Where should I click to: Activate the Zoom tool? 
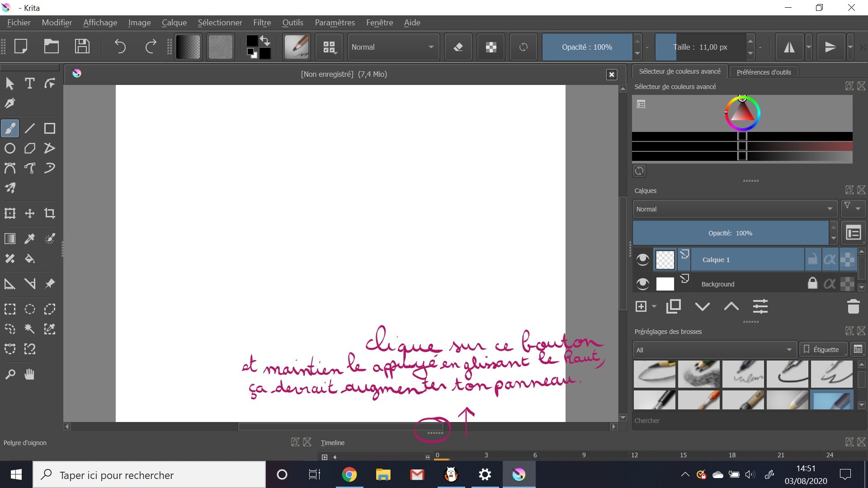(x=10, y=374)
